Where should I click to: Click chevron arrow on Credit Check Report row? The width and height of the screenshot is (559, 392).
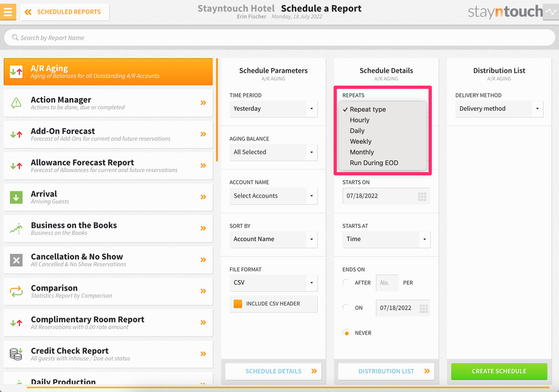point(203,354)
